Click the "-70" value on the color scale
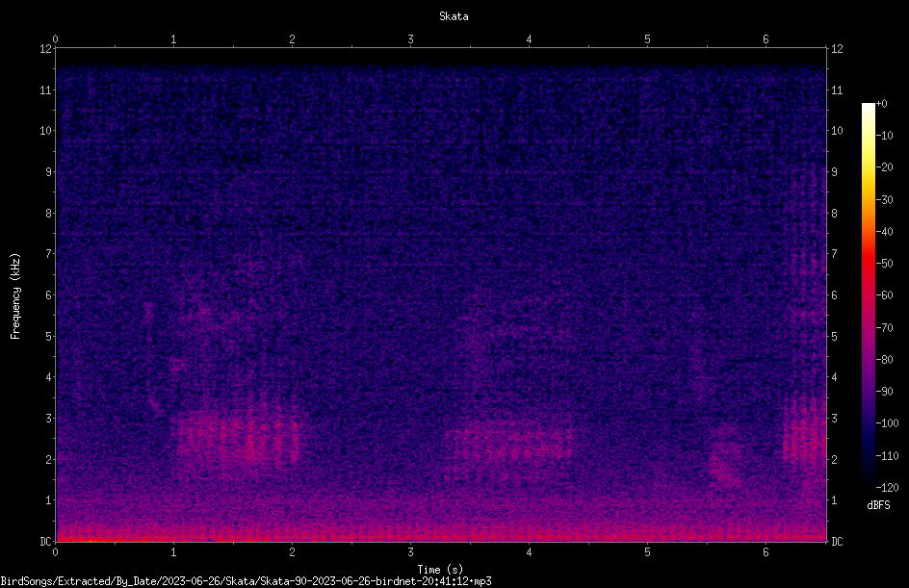Screen dimensions: 909x588 (884, 328)
